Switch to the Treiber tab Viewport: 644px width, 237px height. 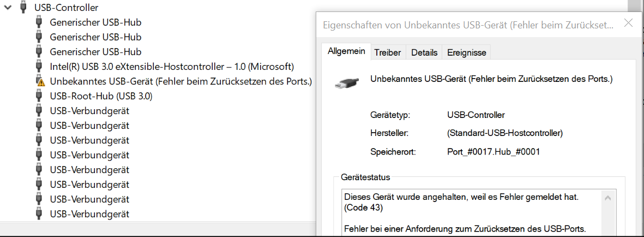click(388, 52)
